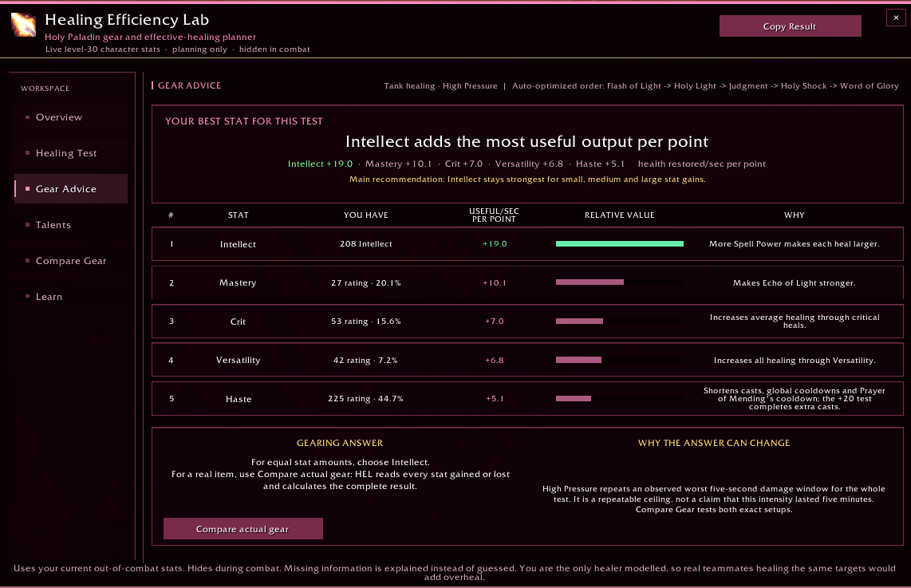This screenshot has width=911, height=588.
Task: Open the Overview workspace tab
Action: pos(71,117)
